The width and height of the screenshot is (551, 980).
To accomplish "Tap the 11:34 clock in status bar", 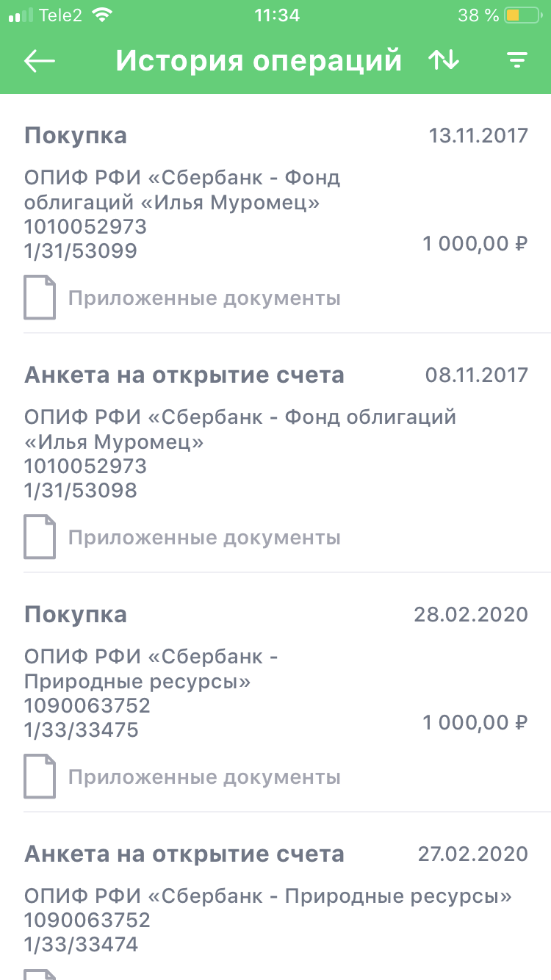I will point(276,15).
